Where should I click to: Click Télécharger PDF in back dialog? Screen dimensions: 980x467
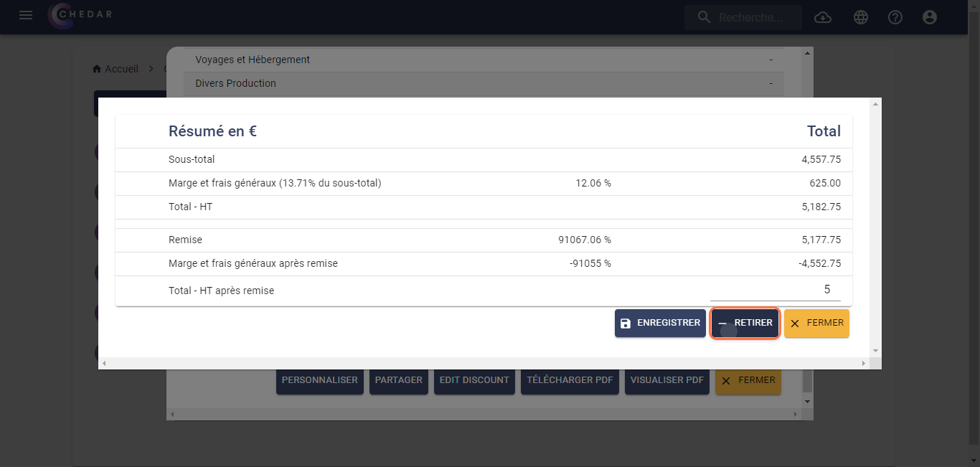pyautogui.click(x=570, y=380)
